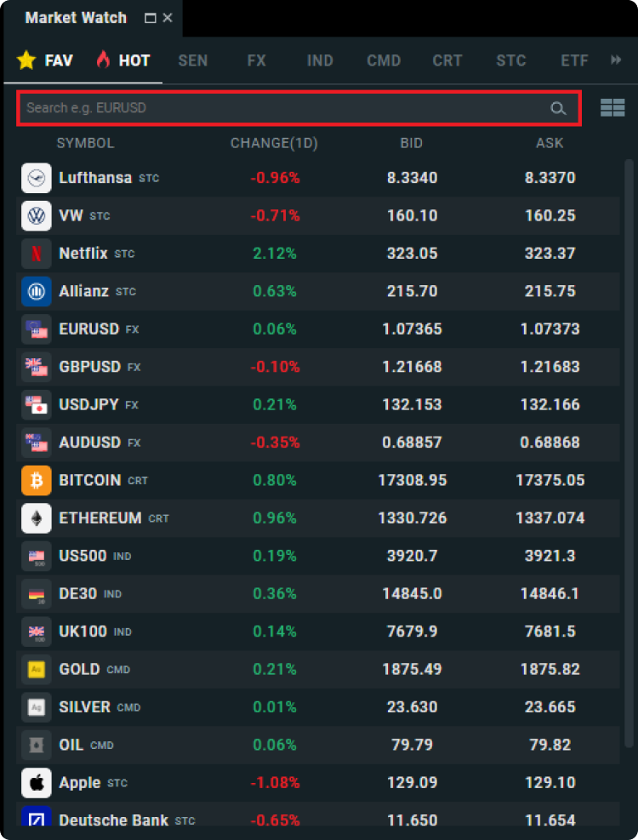Screen dimensions: 638x840
Task: Click the Ethereum logo icon
Action: (37, 518)
